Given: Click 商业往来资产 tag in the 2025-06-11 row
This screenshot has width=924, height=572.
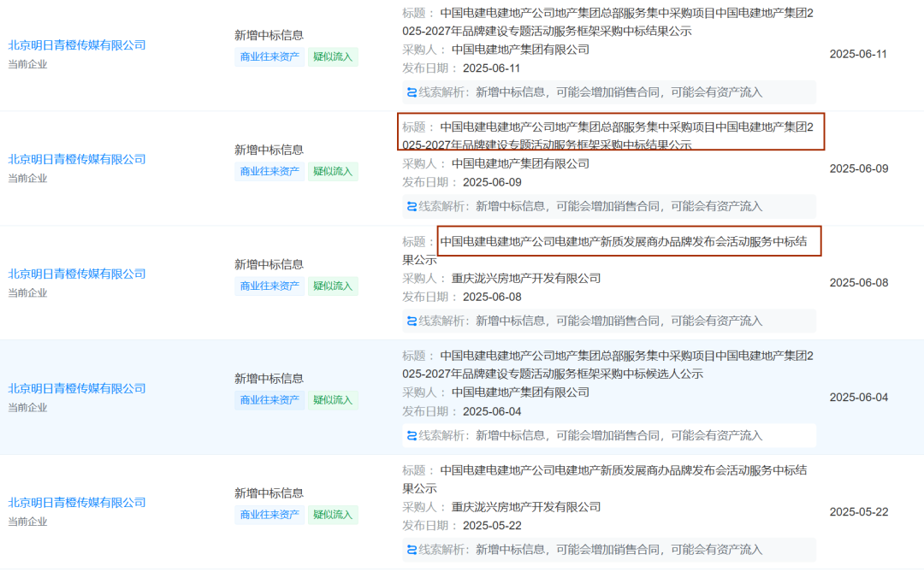Looking at the screenshot, I should click(x=269, y=57).
